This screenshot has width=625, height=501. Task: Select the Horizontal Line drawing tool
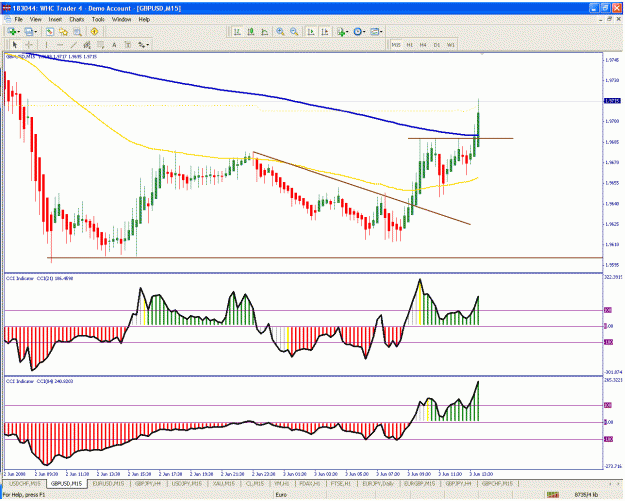click(x=60, y=45)
